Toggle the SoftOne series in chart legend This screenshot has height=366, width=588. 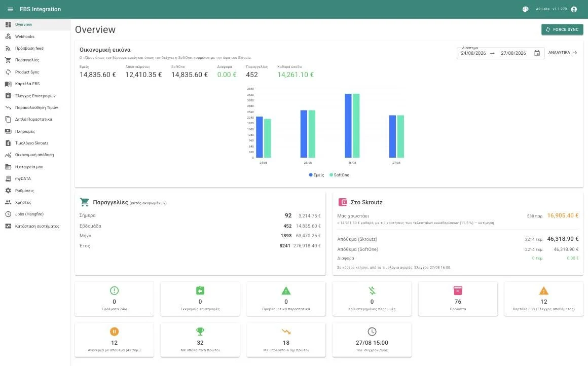click(x=340, y=175)
